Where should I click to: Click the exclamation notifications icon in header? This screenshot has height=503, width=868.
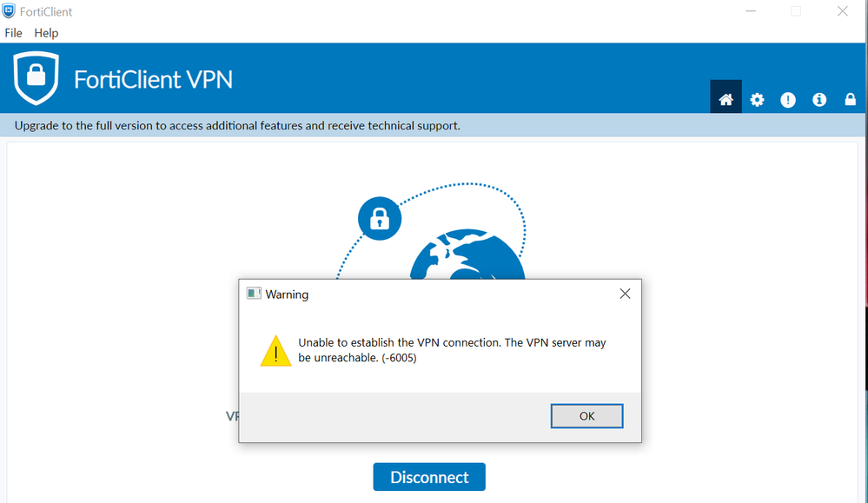(788, 99)
